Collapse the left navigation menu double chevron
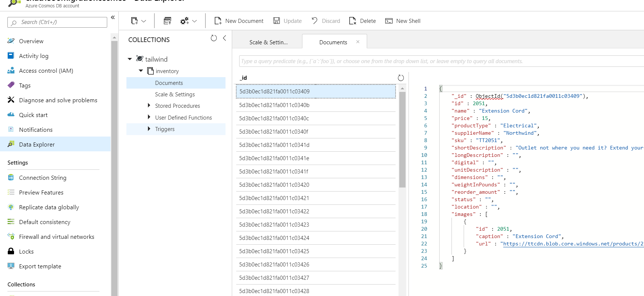Image resolution: width=644 pixels, height=296 pixels. click(113, 17)
